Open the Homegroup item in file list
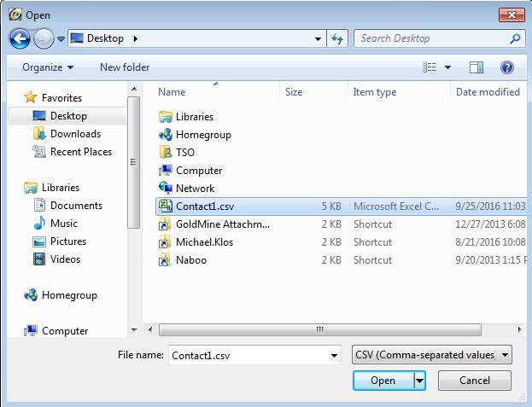The height and width of the screenshot is (407, 532). pos(202,135)
